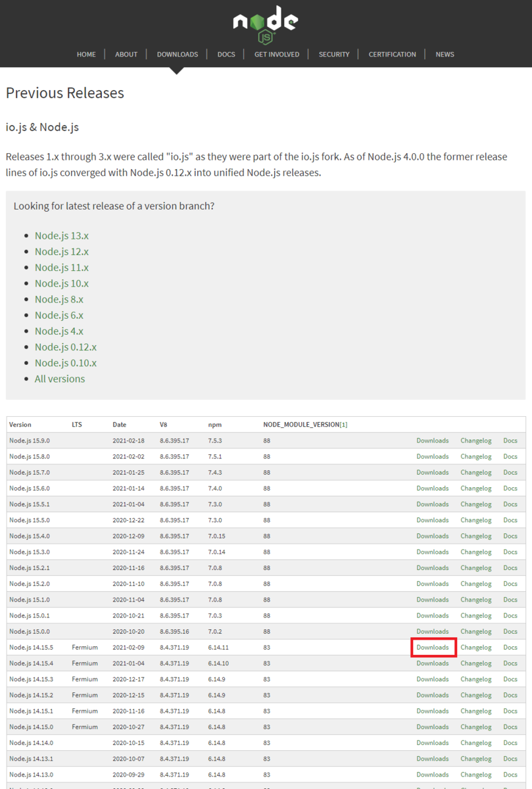The width and height of the screenshot is (532, 789).
Task: Select the npm value '7.0.15'
Action: (218, 536)
